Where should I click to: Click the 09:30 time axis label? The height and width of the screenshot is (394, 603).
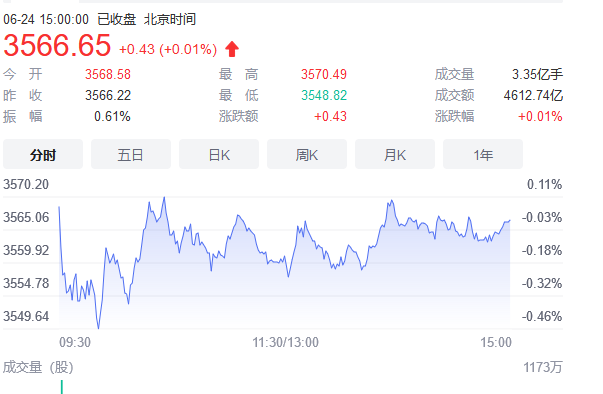(75, 342)
